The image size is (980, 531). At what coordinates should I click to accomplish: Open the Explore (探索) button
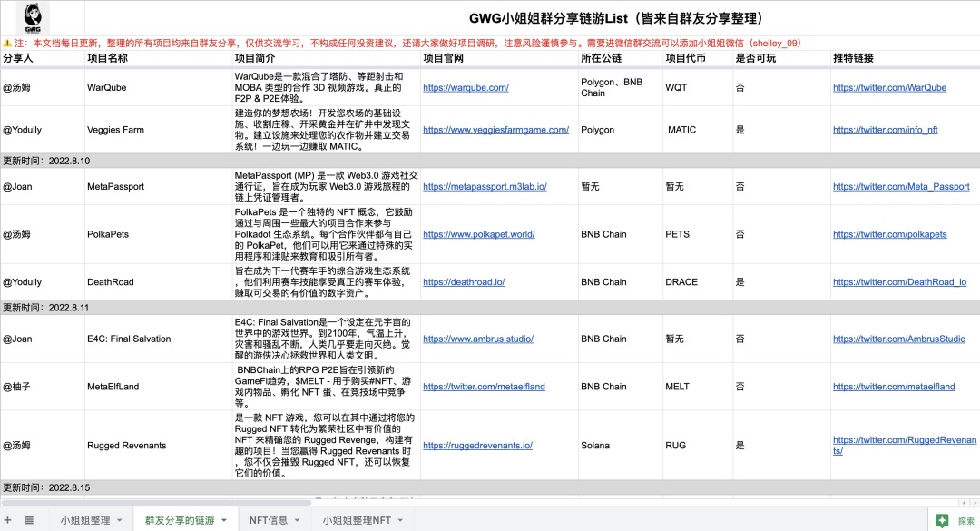tap(955, 520)
